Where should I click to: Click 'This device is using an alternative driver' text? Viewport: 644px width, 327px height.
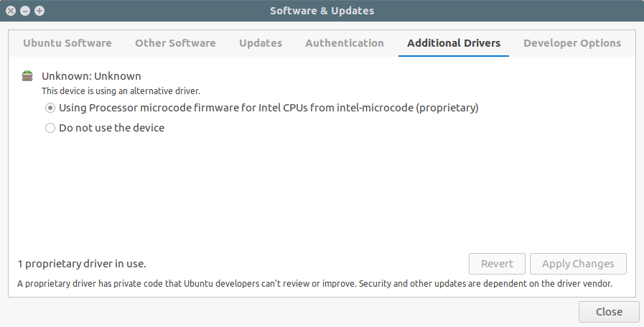(121, 91)
